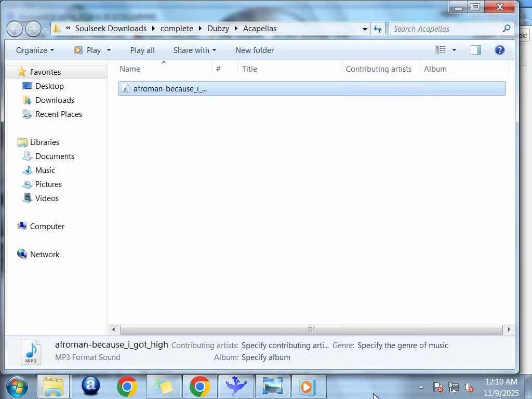Sort by Album column header
The image size is (532, 399).
pyautogui.click(x=464, y=69)
